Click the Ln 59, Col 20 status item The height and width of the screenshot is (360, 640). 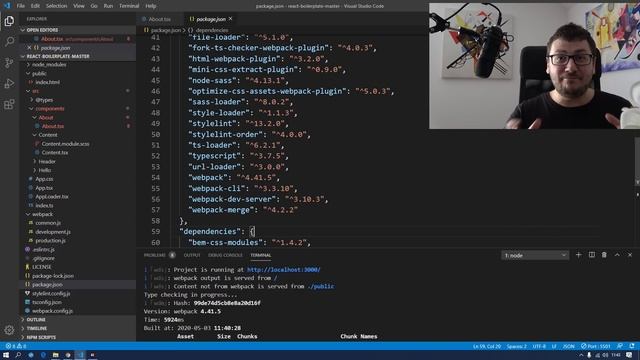(487, 346)
